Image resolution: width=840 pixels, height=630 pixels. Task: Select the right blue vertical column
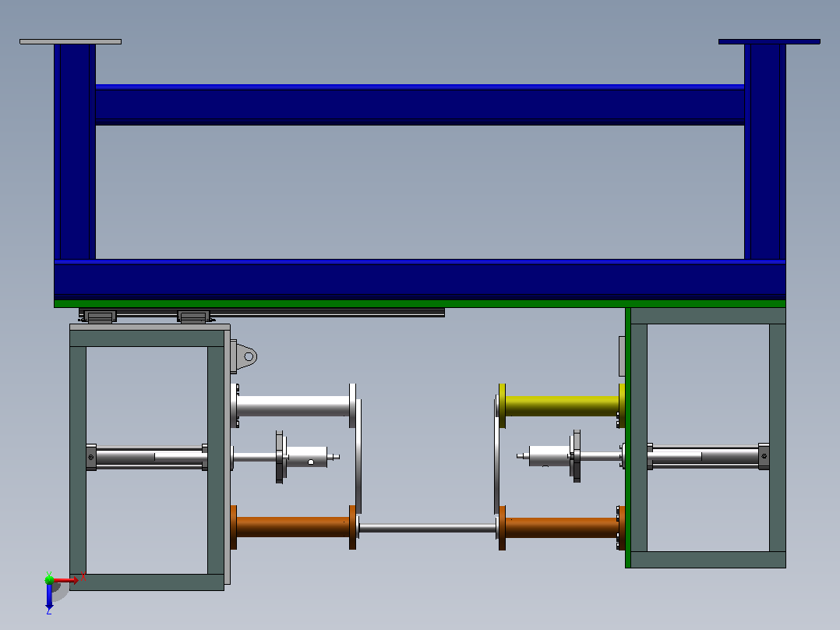(x=765, y=152)
